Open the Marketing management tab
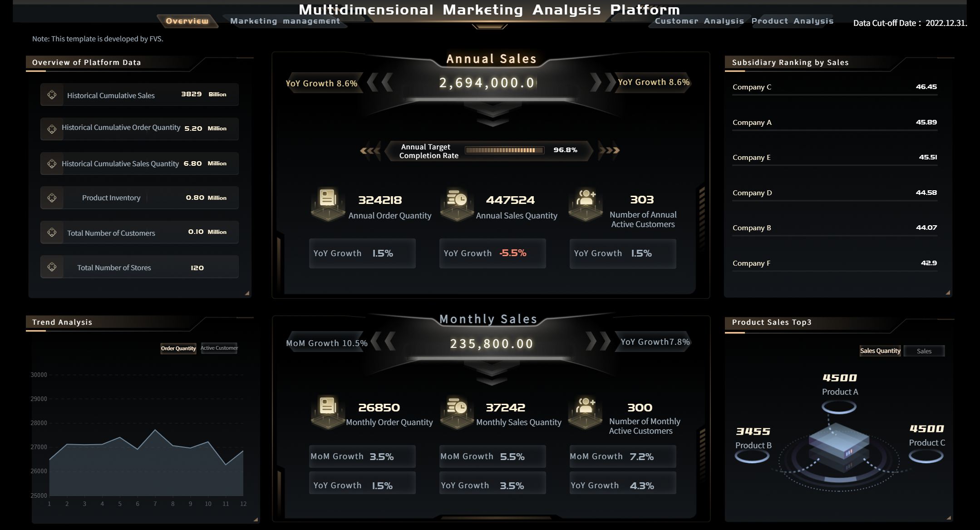 pyautogui.click(x=285, y=21)
